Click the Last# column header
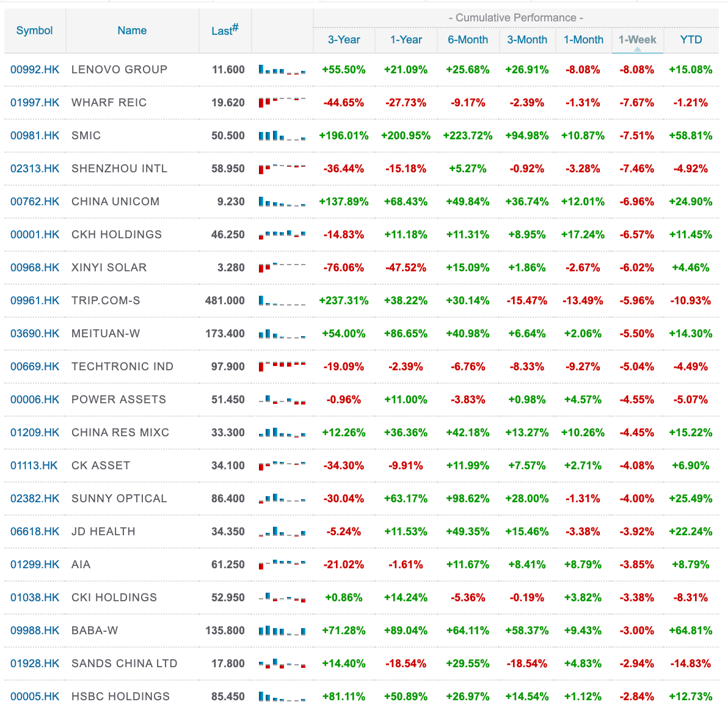This screenshot has height=710, width=728. click(225, 31)
